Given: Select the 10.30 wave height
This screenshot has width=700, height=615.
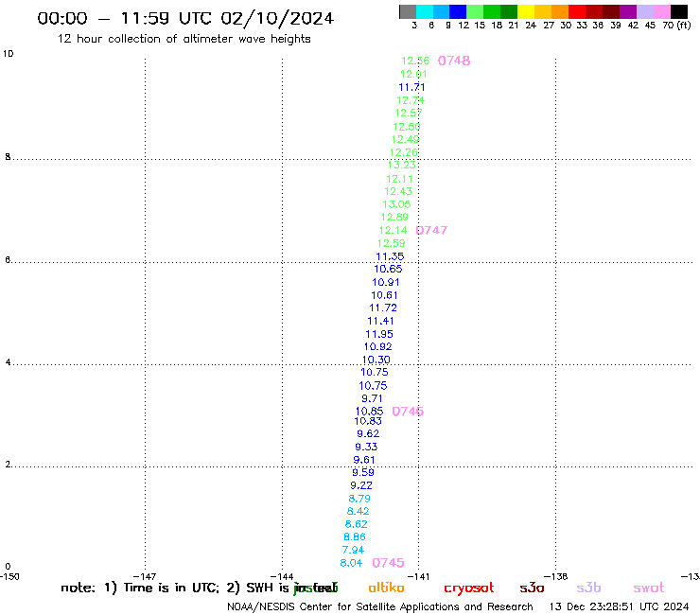Looking at the screenshot, I should pos(376,360).
